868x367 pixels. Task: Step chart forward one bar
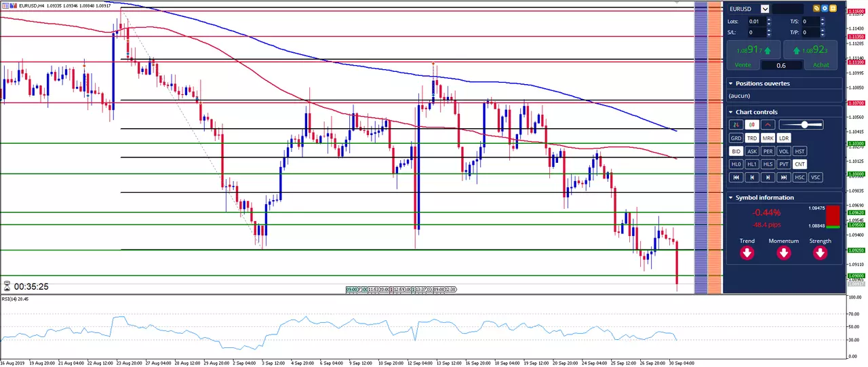click(768, 177)
